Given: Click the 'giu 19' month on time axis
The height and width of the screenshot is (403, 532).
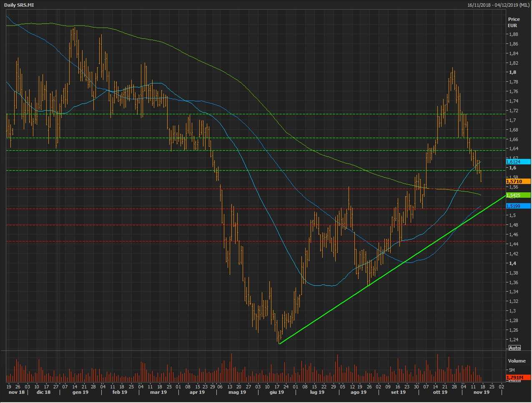Looking at the screenshot, I should point(277,392).
